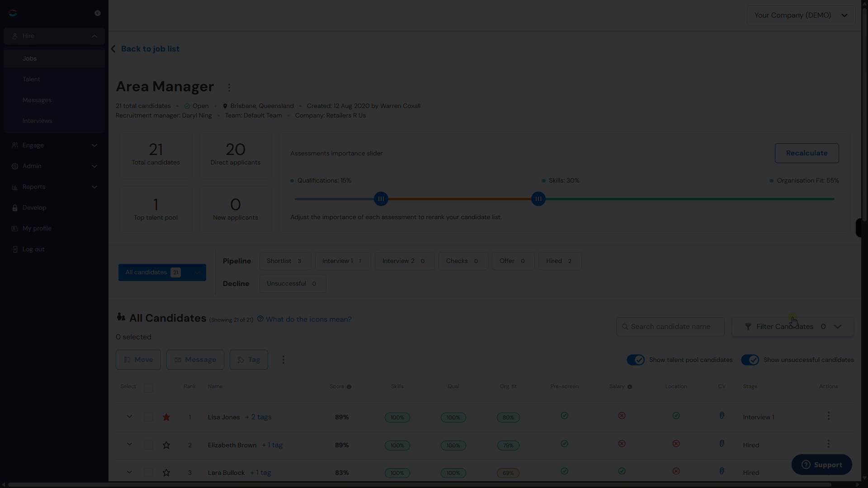Image resolution: width=868 pixels, height=488 pixels.
Task: Click the Develop lock icon
Action: [x=15, y=208]
